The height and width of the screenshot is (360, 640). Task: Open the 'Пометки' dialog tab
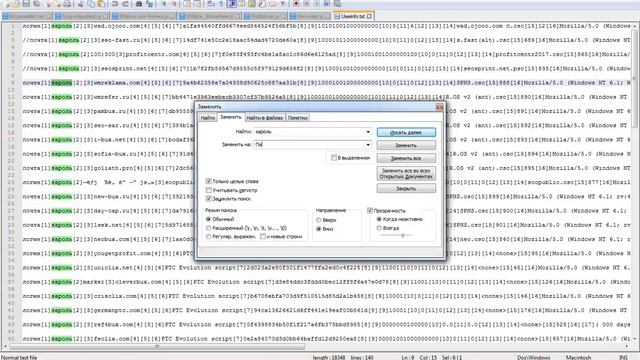click(298, 118)
